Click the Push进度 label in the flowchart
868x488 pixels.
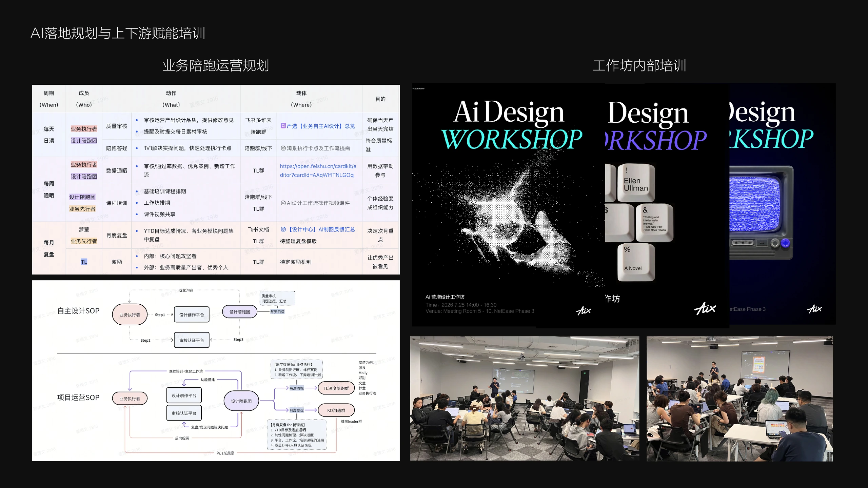click(x=225, y=453)
